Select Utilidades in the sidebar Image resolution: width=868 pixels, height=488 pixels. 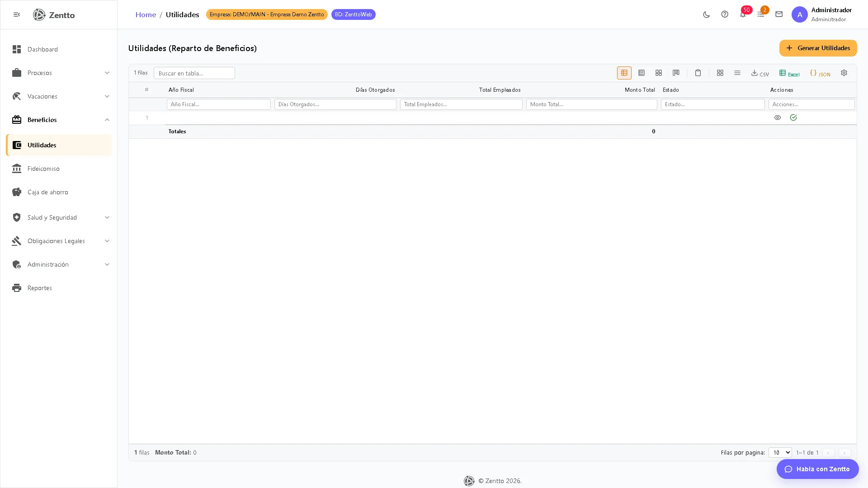(59, 145)
